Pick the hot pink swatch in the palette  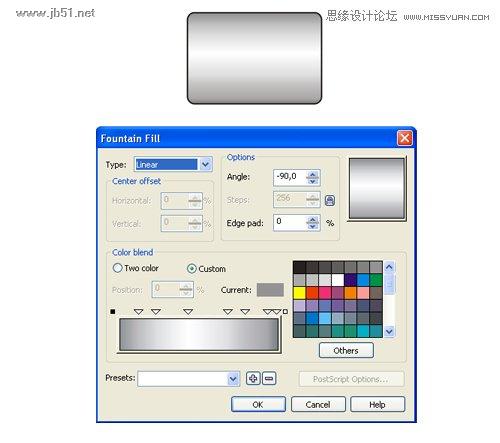pos(325,293)
